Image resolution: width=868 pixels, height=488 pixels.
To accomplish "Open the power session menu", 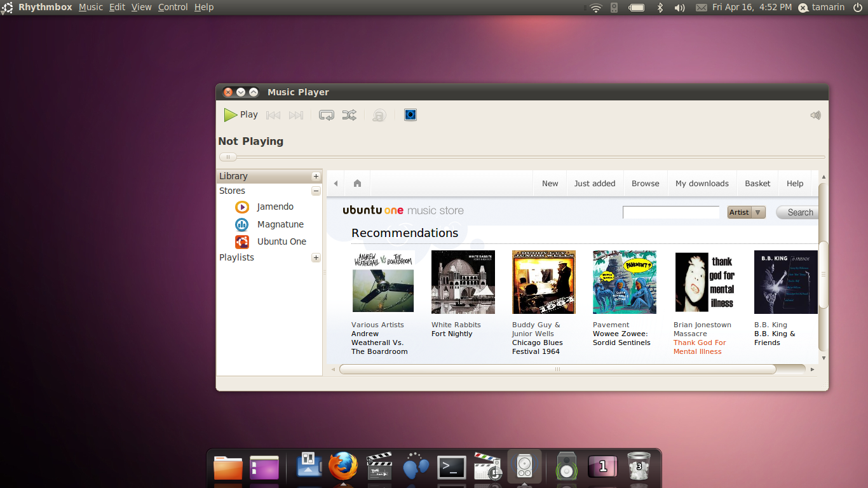I will (x=858, y=8).
